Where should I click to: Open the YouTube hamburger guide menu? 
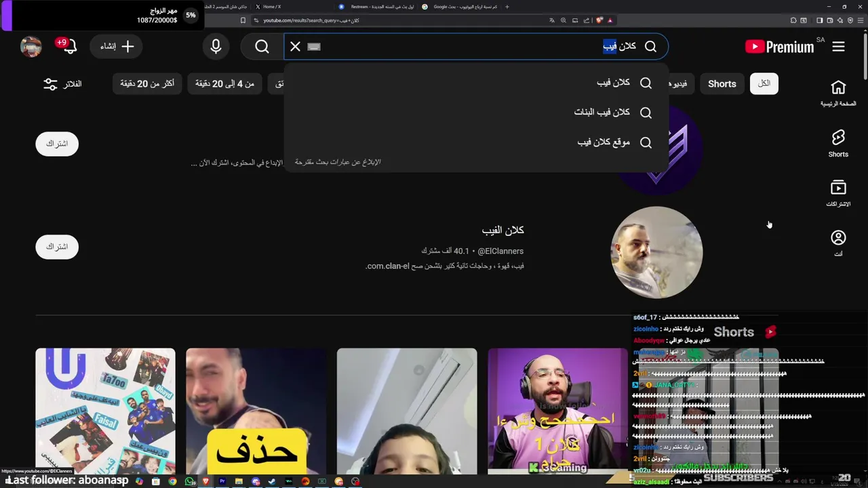coord(838,47)
